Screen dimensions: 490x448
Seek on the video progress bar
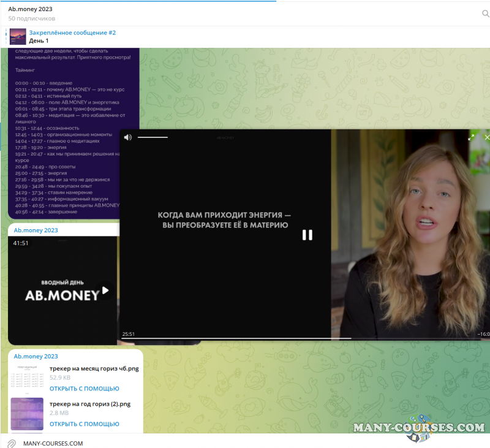294,338
